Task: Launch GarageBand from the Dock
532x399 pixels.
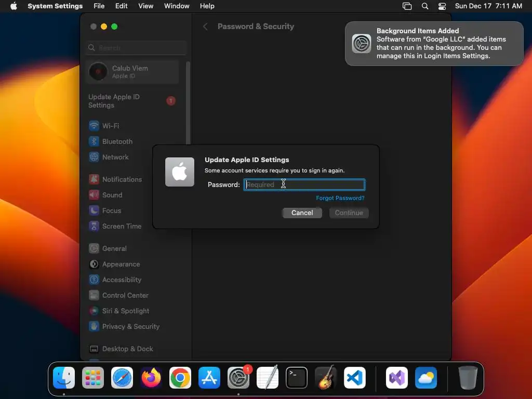Action: click(326, 378)
